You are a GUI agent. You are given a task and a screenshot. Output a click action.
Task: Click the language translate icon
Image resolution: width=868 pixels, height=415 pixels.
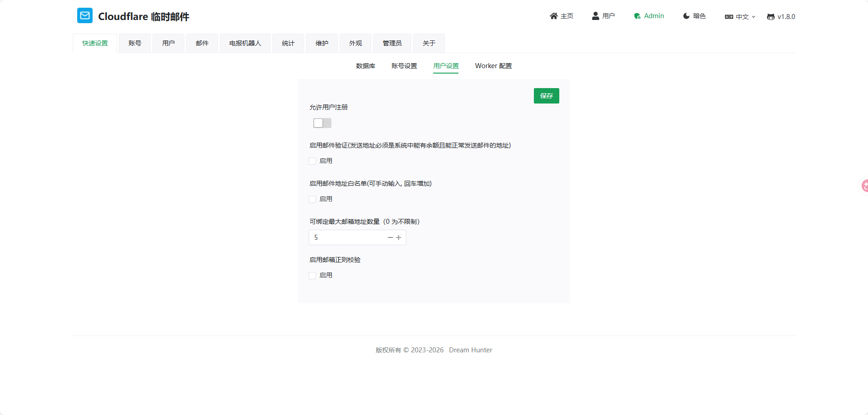click(x=729, y=17)
